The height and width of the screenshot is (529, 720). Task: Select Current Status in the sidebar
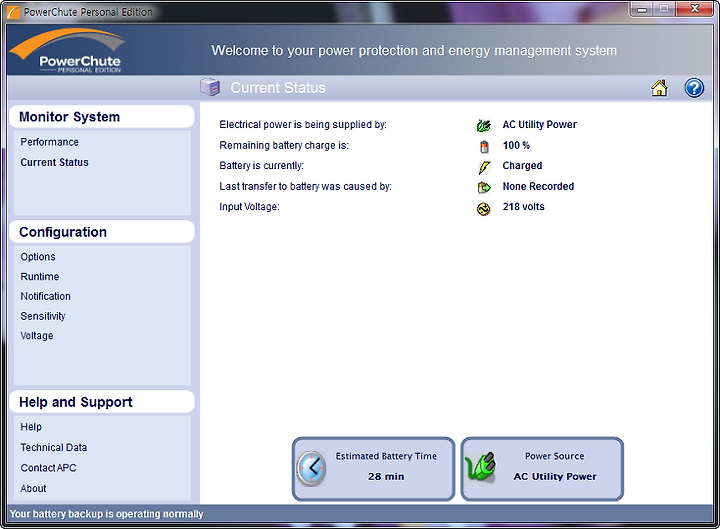(x=54, y=162)
